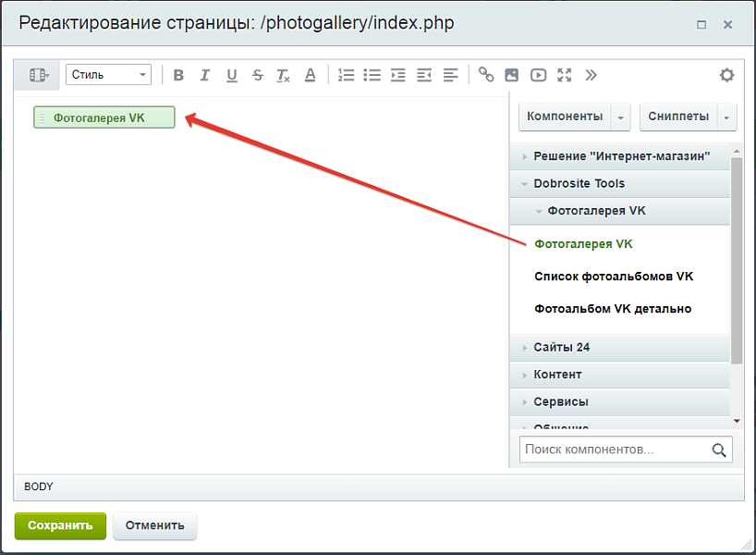Open editor settings gear
756x555 pixels.
click(726, 75)
